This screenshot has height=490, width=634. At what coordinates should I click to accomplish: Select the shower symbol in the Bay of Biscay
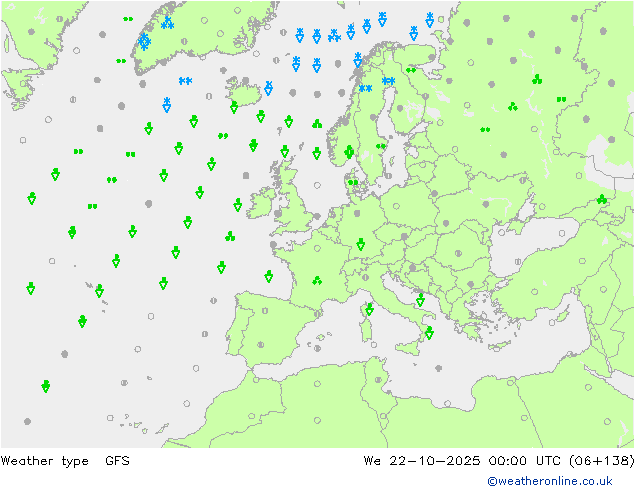pyautogui.click(x=268, y=276)
